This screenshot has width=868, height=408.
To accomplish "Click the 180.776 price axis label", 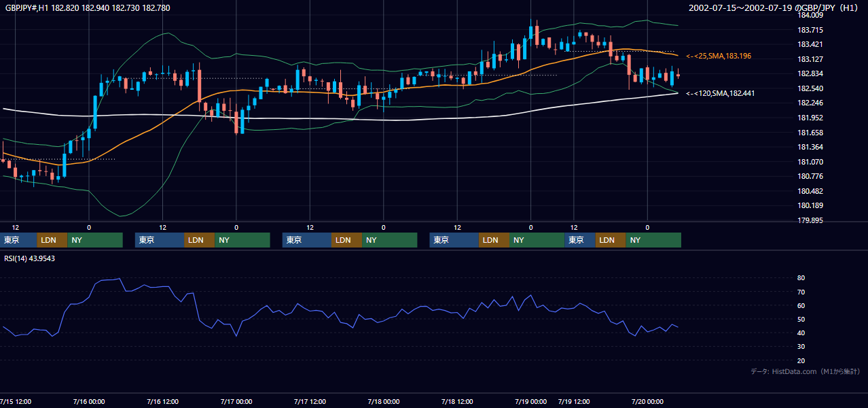I will tap(810, 176).
